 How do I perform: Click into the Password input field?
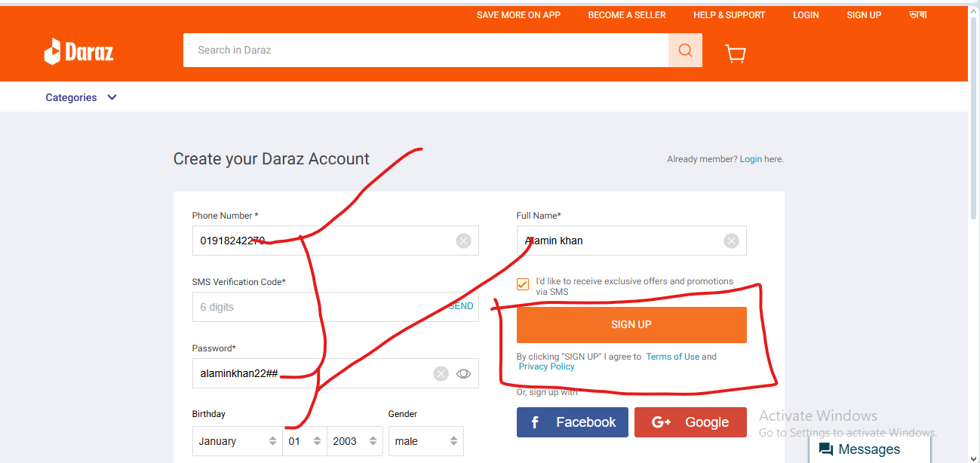click(x=335, y=373)
